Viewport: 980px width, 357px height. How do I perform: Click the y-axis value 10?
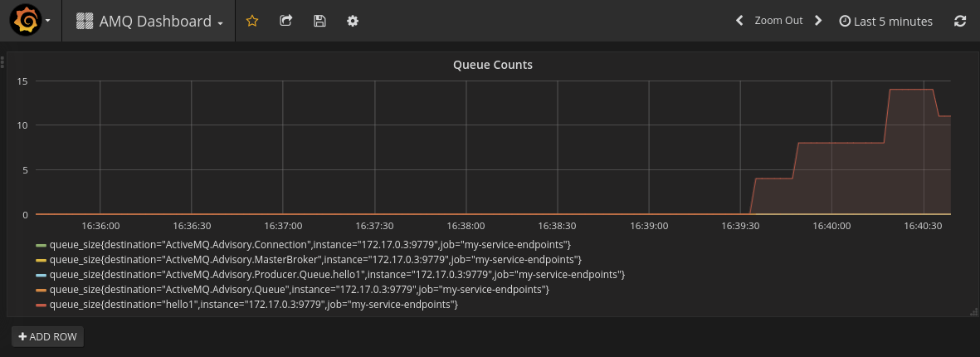click(23, 125)
